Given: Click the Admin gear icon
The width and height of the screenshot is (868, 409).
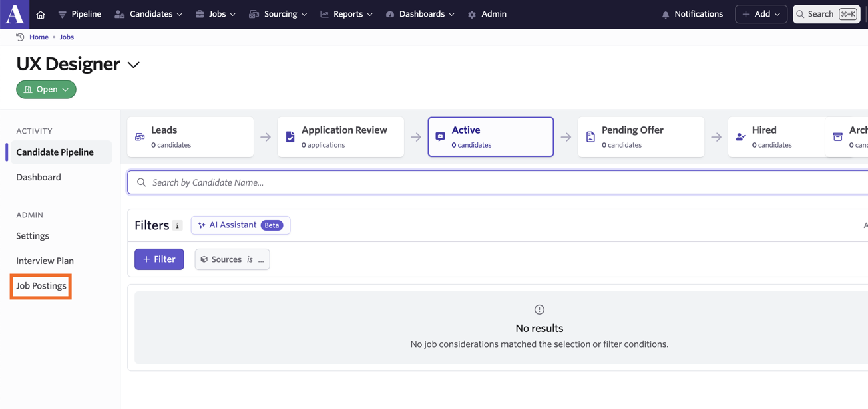Looking at the screenshot, I should [472, 14].
